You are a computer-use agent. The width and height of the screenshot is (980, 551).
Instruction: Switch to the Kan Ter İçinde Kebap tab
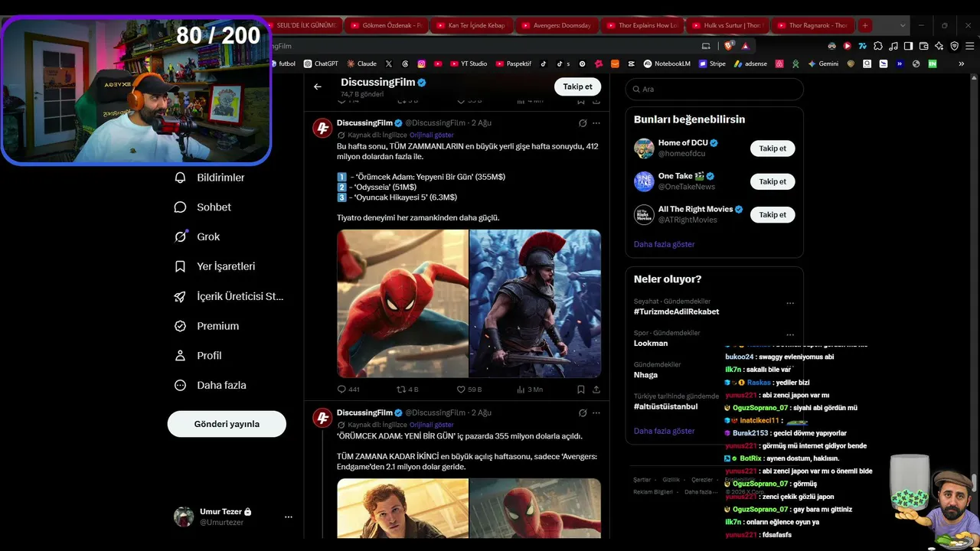click(472, 25)
